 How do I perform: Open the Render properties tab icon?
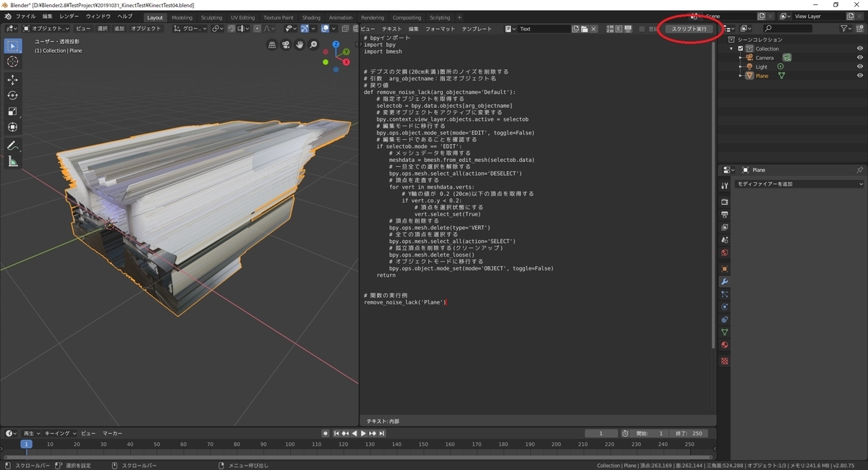724,202
